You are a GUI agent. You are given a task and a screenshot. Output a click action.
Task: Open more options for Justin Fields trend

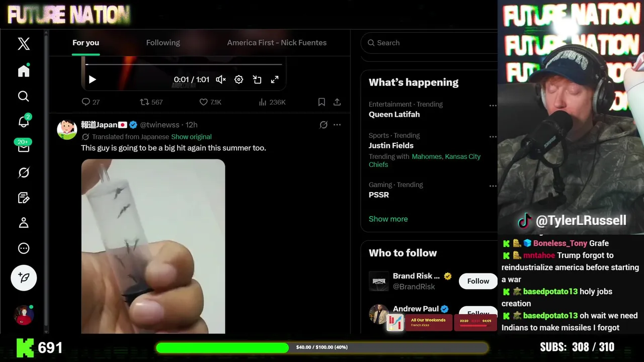click(493, 137)
